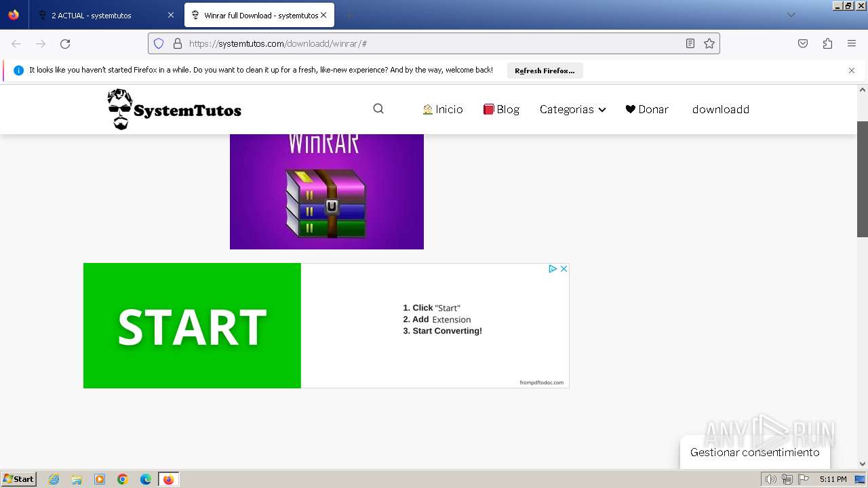Open File Explorer folder from taskbar
This screenshot has width=868, height=488.
77,479
